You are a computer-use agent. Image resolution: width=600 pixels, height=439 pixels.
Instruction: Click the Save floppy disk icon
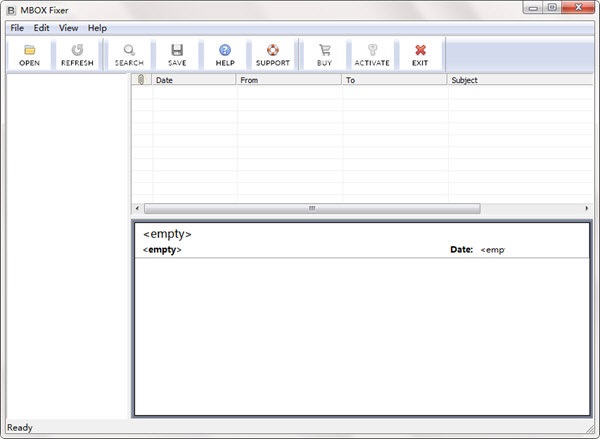tap(177, 50)
